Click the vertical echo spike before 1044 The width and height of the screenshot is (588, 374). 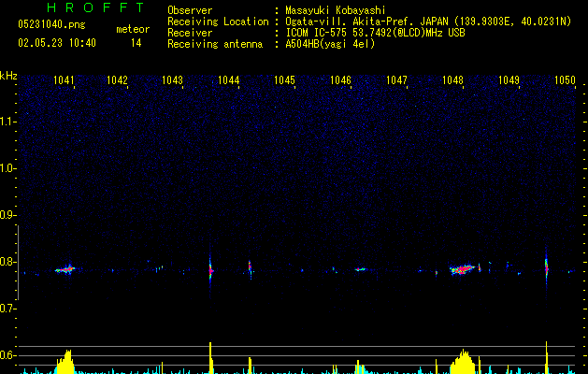coord(210,270)
